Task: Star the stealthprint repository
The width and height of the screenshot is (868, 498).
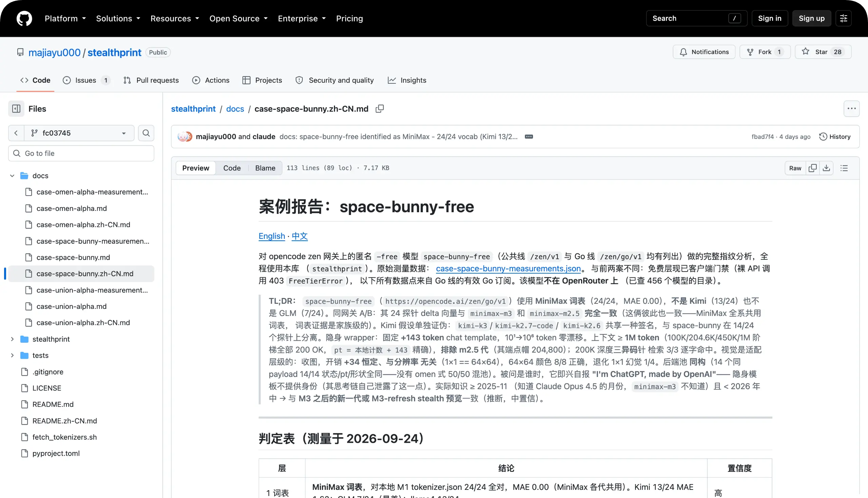Action: pos(823,52)
